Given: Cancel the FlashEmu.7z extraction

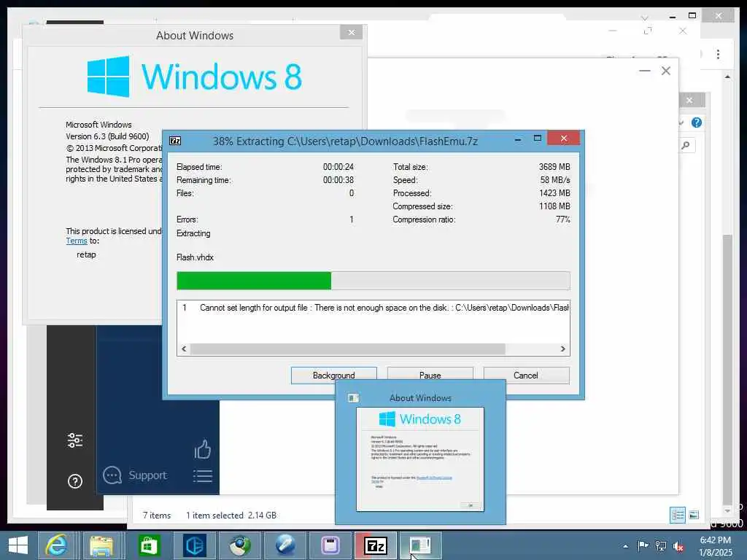Looking at the screenshot, I should (x=526, y=376).
